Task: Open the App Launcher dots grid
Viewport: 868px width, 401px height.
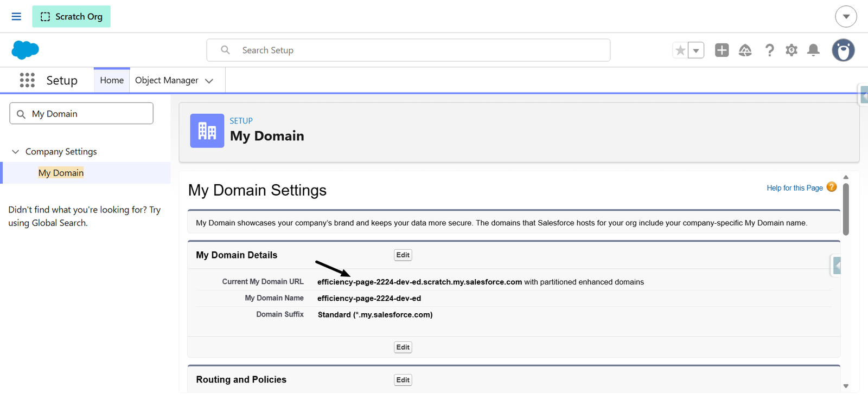Action: tap(27, 80)
